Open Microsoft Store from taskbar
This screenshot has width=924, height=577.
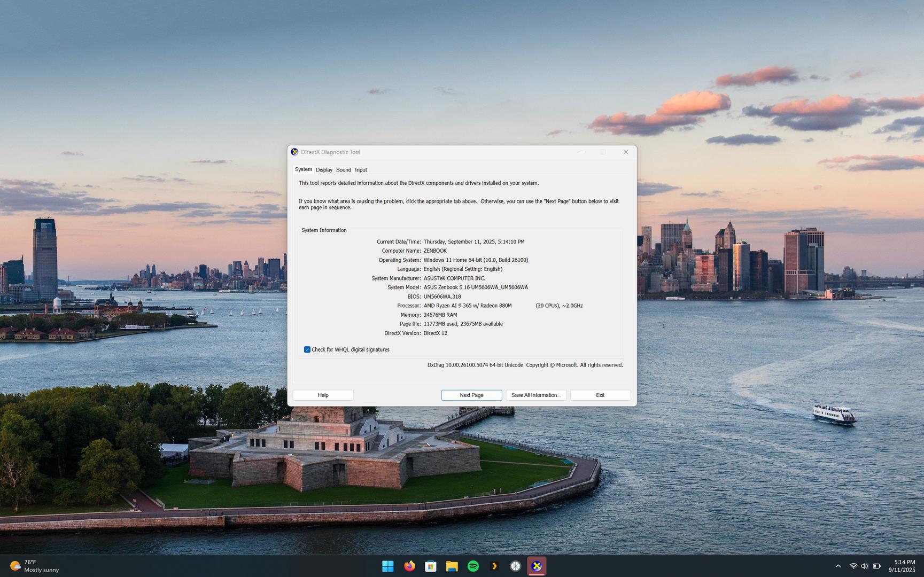[x=431, y=566]
